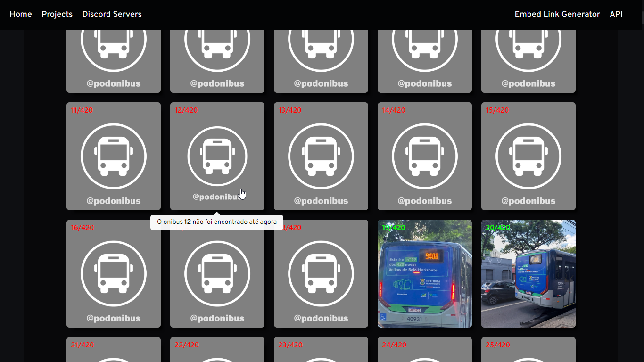
Task: Open the photo of bus 20/420
Action: tap(528, 273)
